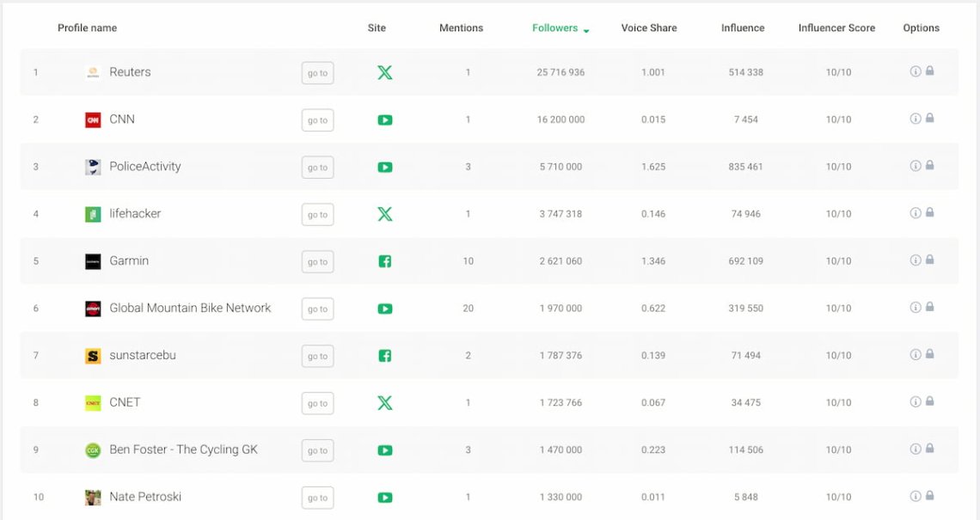Click the Garmin profile avatar

click(93, 261)
